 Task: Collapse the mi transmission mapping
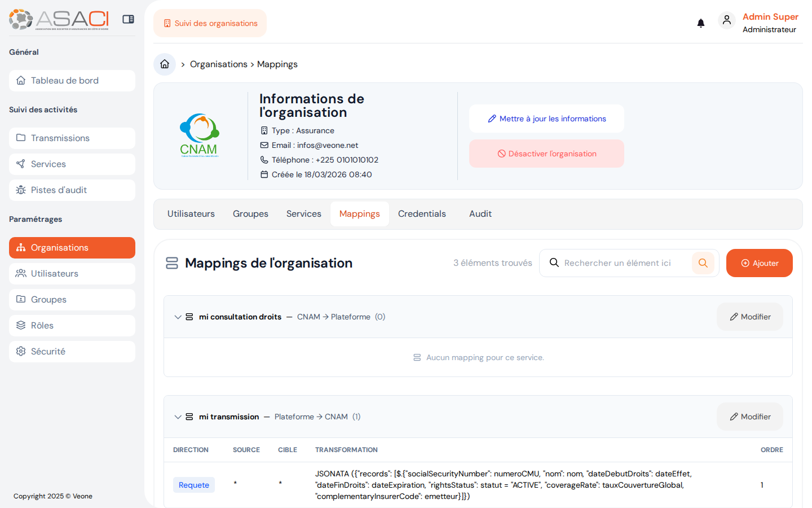178,417
